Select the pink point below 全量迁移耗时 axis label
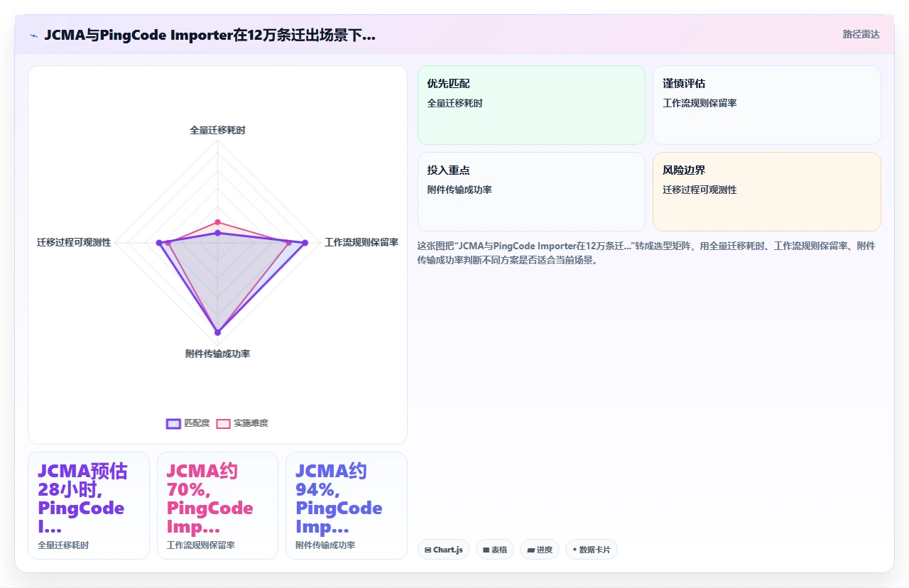909x588 pixels. (218, 222)
